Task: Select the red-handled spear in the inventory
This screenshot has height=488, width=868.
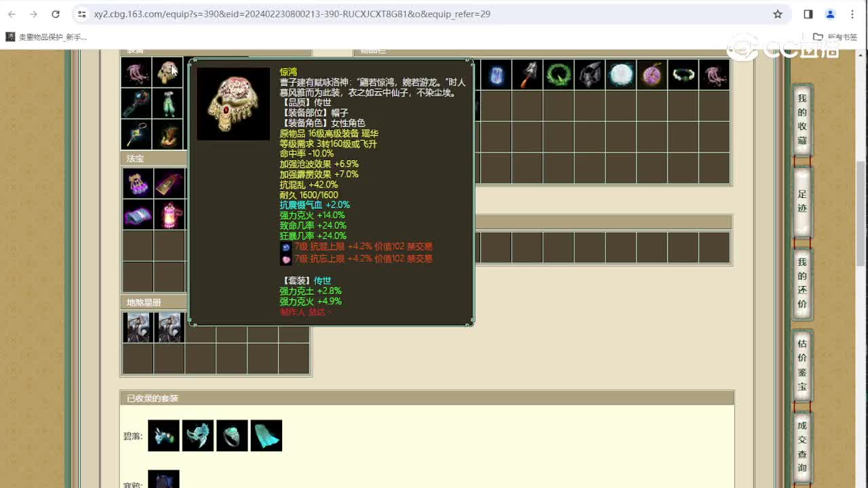Action: (x=527, y=75)
